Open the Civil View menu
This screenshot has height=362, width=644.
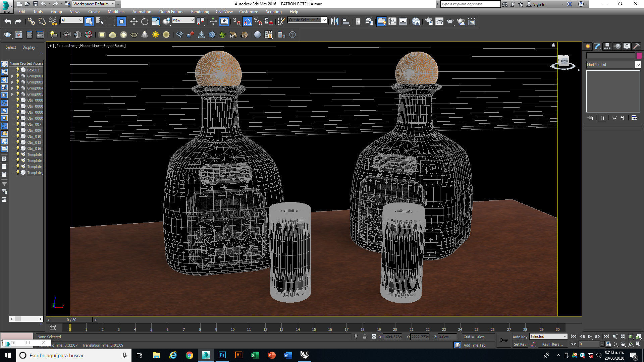tap(224, 12)
